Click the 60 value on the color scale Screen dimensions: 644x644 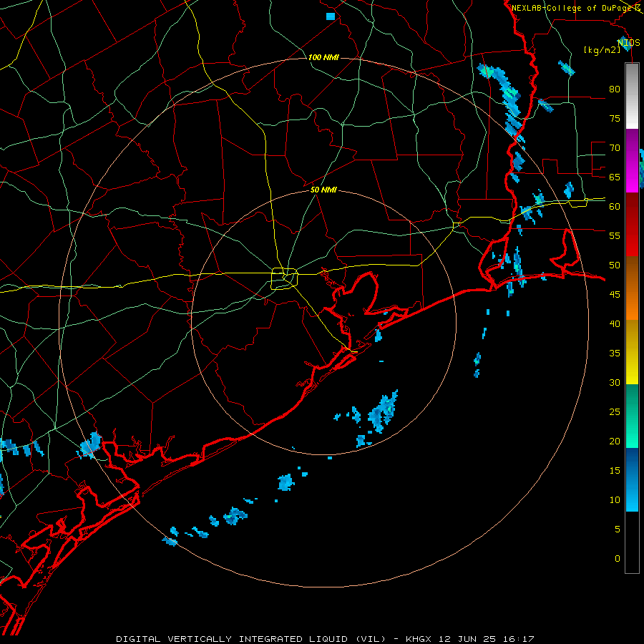click(615, 207)
